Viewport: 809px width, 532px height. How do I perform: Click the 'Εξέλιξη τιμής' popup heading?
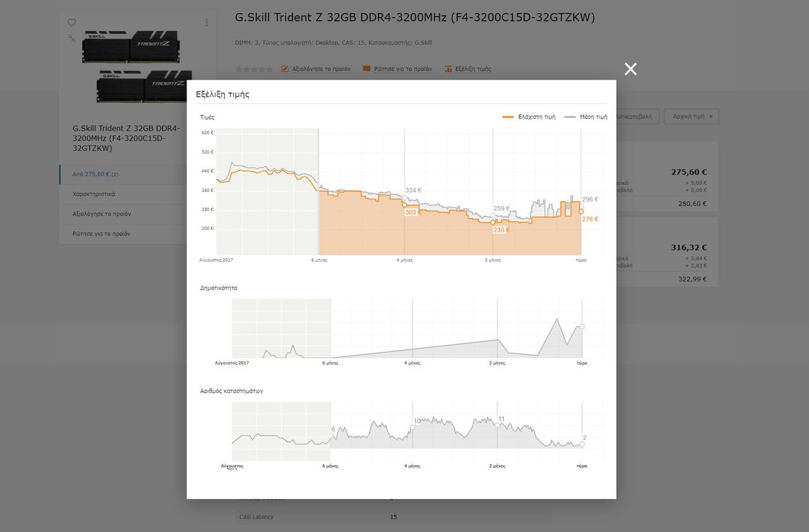pos(222,94)
